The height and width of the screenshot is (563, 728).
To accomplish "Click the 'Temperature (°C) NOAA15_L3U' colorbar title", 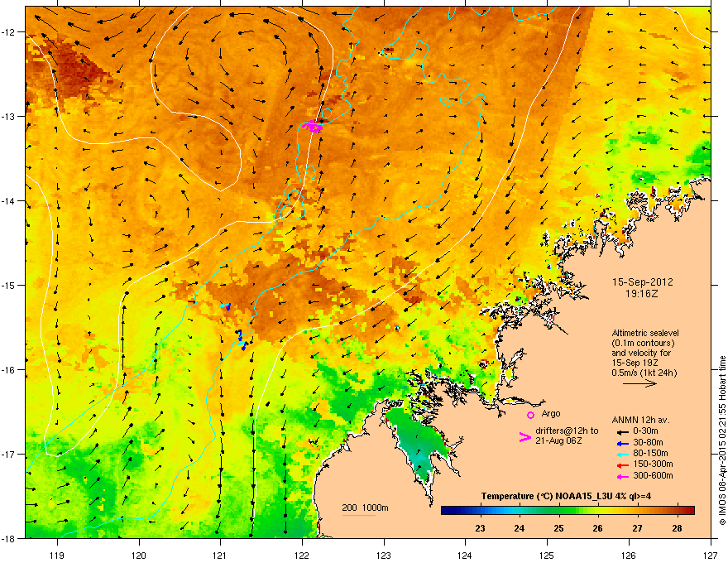I will tap(545, 496).
